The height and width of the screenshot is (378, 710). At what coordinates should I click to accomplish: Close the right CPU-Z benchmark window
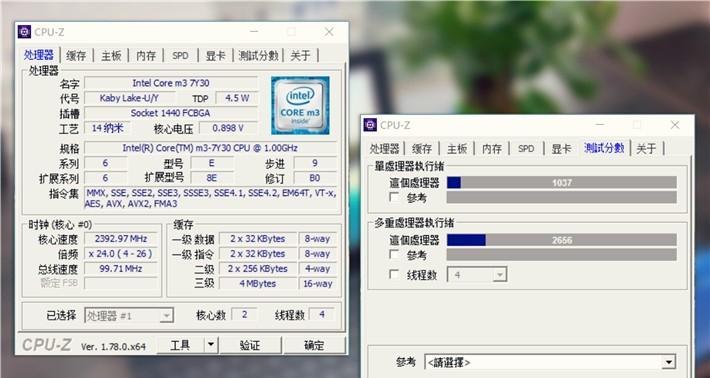(675, 125)
